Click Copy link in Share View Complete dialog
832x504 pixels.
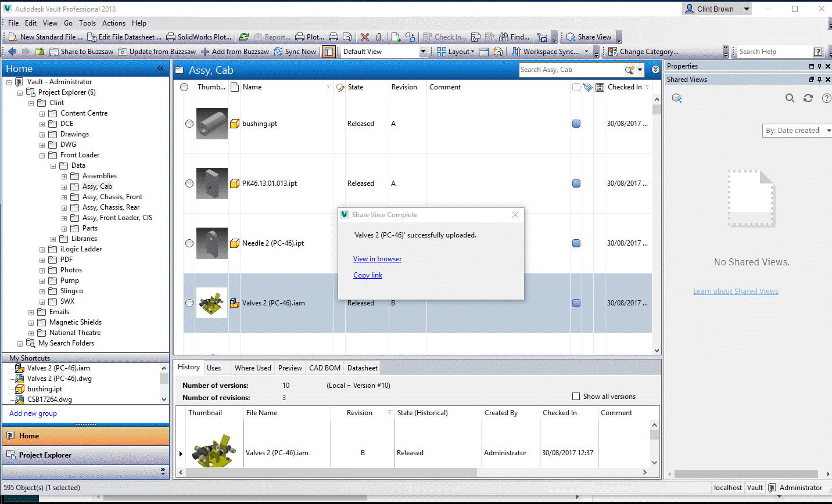[x=368, y=275]
